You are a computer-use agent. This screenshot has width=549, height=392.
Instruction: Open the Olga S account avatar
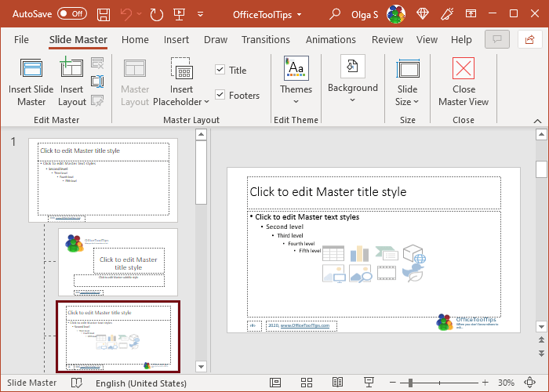click(395, 14)
